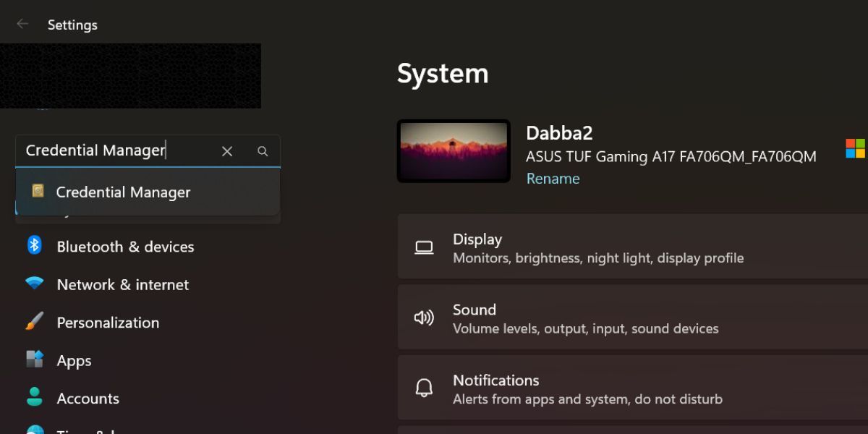Open the Time & language sidebar item
The width and height of the screenshot is (868, 434).
(x=85, y=429)
